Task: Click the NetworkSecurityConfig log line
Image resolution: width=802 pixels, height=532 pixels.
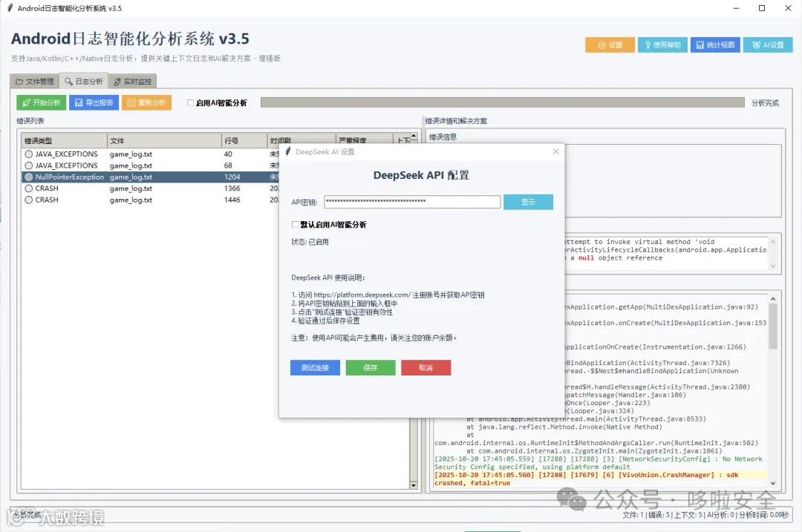Action: click(x=598, y=463)
